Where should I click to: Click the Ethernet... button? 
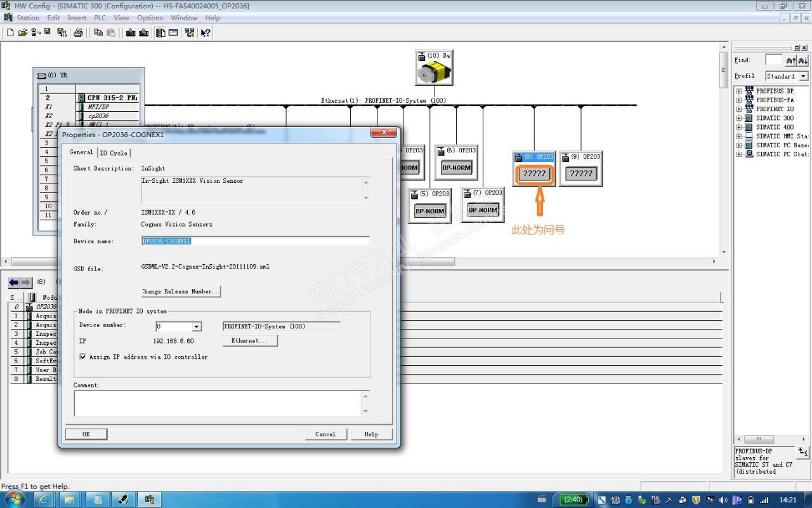(250, 341)
